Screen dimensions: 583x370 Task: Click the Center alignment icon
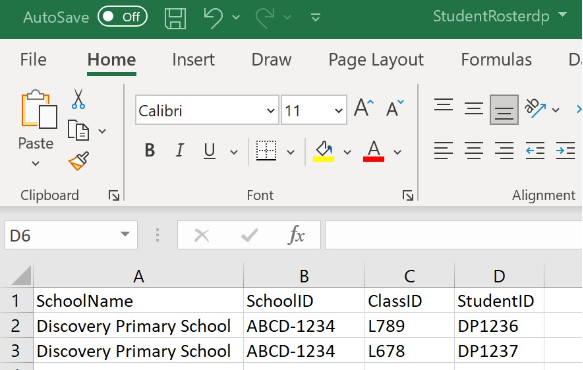pos(474,151)
